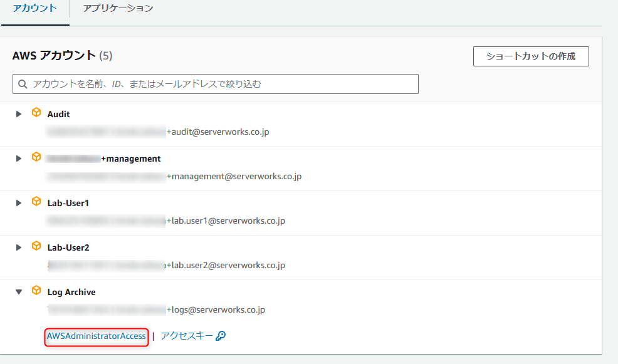618x364 pixels.
Task: Click the magnifier icon in search box
Action: [x=23, y=84]
